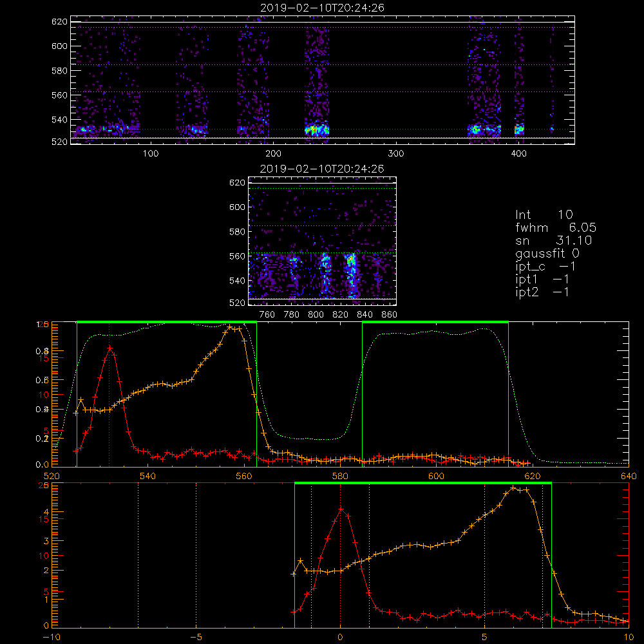Click x-axis label -10 on the bottom plot
Screen dimensions: 644x644
click(52, 637)
